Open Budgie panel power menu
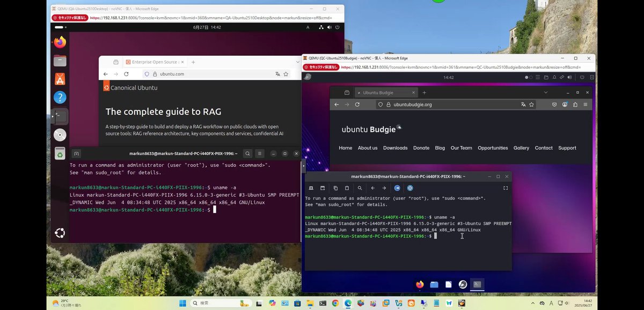Screen dimensions: 644x310 pyautogui.click(x=582, y=77)
